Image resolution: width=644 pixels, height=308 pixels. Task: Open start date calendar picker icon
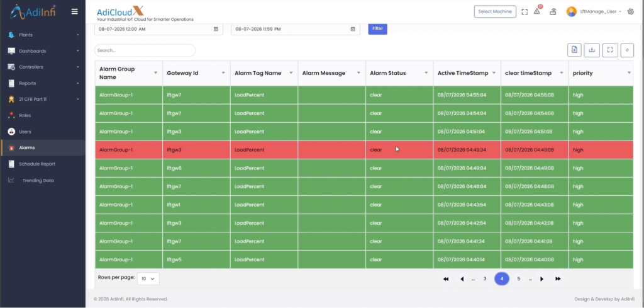(x=216, y=29)
